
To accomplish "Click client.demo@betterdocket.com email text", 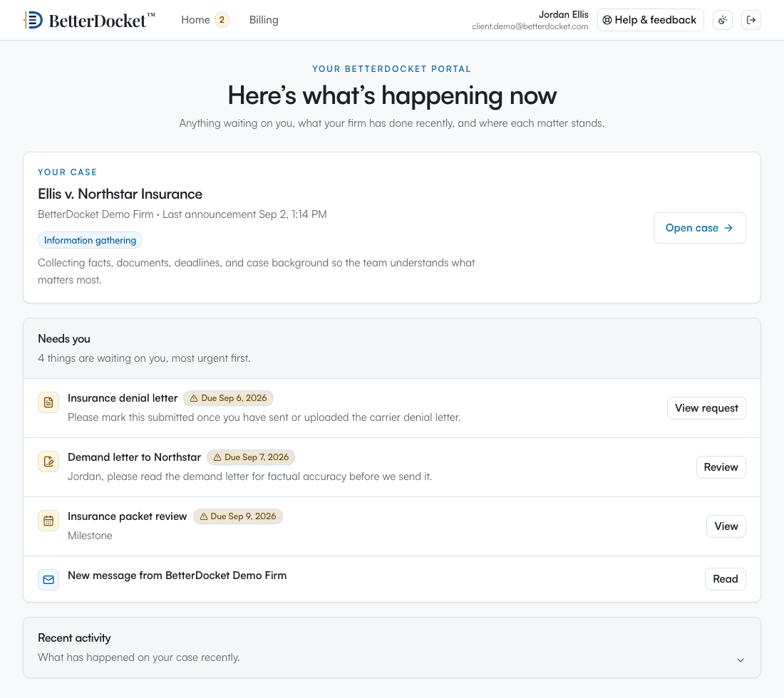I will pos(530,26).
